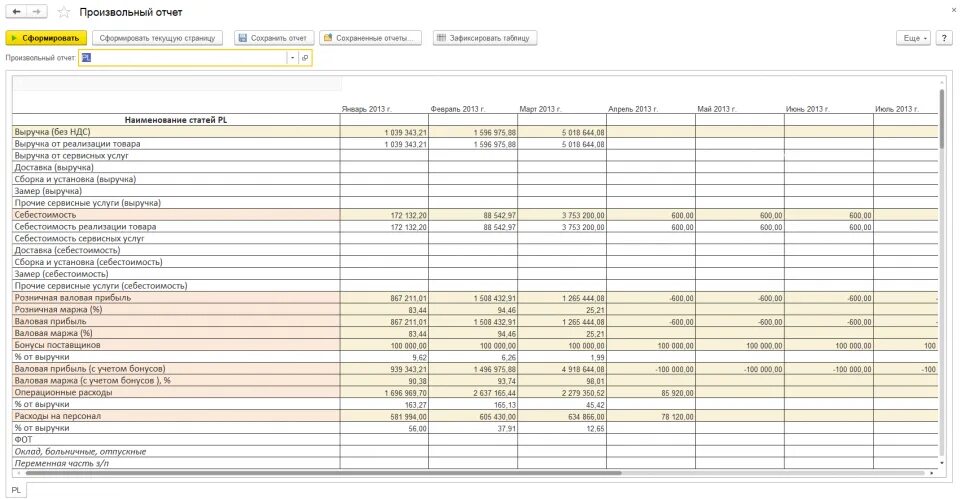Go back with the left arrow button
The height and width of the screenshot is (499, 960).
coord(17,12)
